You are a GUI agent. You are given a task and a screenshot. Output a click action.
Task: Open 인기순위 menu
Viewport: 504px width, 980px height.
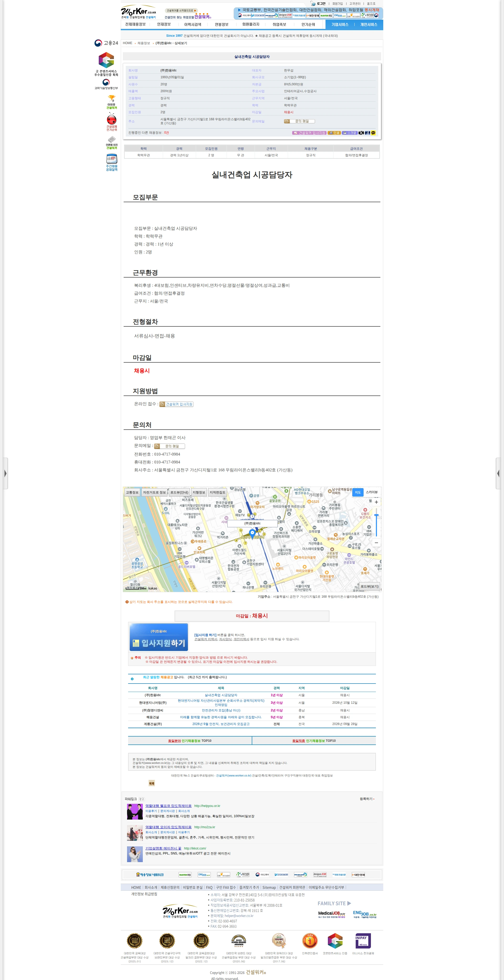pyautogui.click(x=308, y=24)
